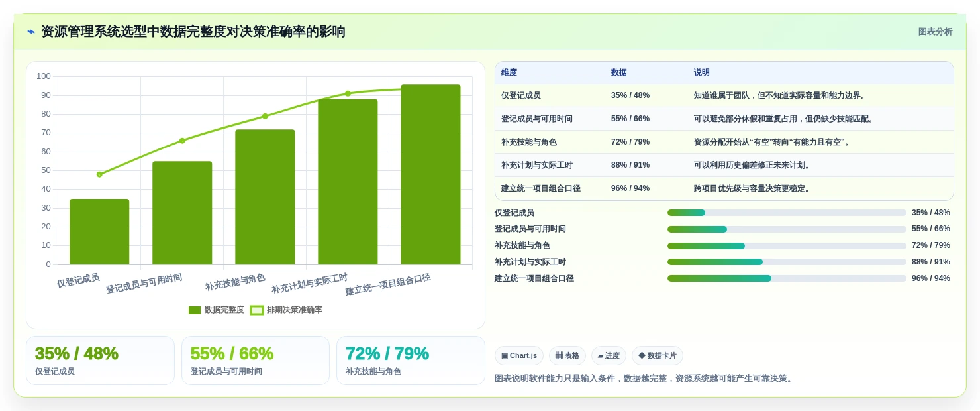Click the 仅登记成员 chart bar
The height and width of the screenshot is (411, 980).
pyautogui.click(x=99, y=231)
